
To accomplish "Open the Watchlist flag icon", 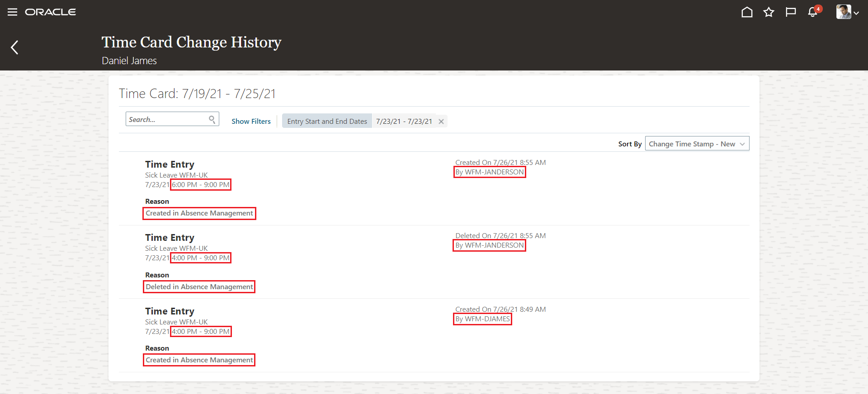I will (791, 12).
